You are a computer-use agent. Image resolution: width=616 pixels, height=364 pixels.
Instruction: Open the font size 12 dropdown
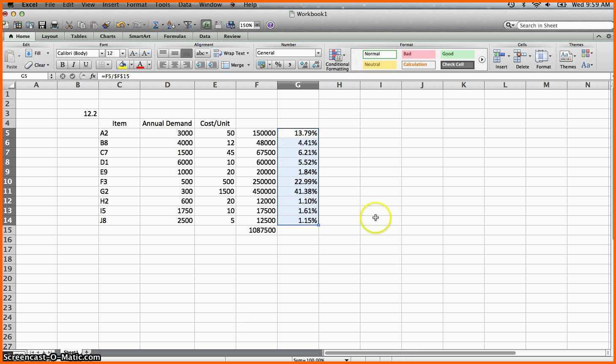[x=123, y=53]
